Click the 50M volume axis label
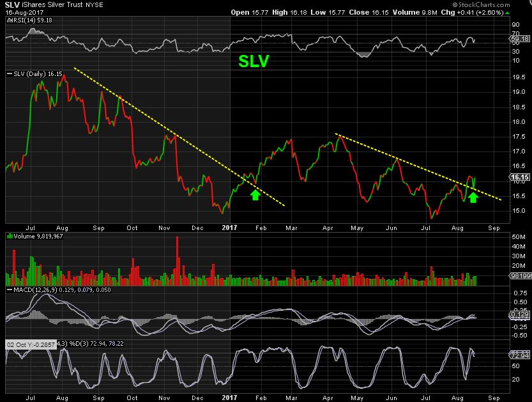Image resolution: width=532 pixels, height=402 pixels. pyautogui.click(x=519, y=236)
